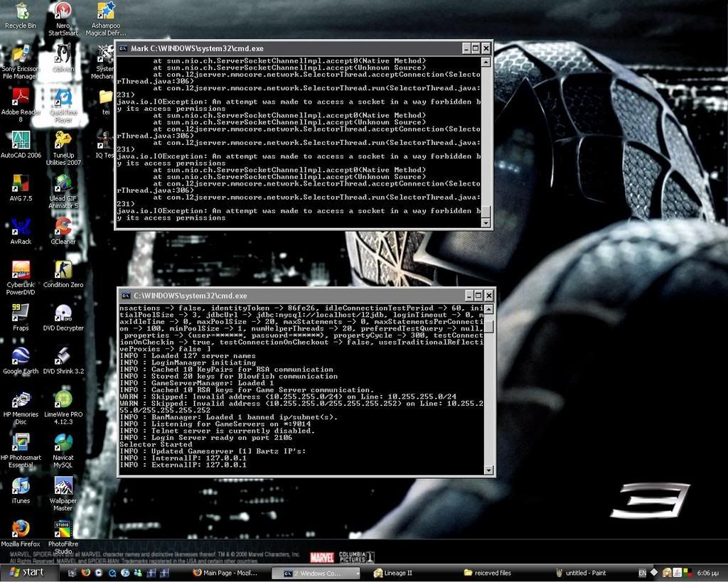728x582 pixels.
Task: Select the iTunes desktop icon
Action: 21,487
